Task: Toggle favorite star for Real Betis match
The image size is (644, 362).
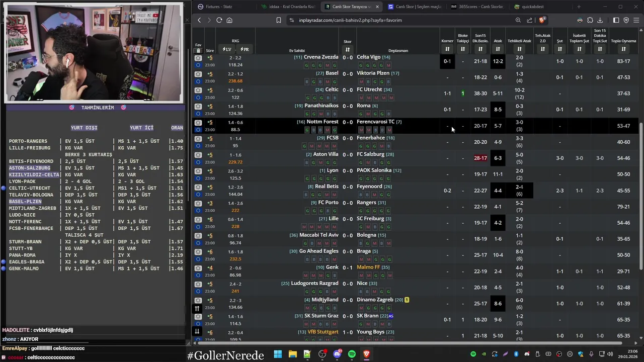Action: click(x=198, y=187)
